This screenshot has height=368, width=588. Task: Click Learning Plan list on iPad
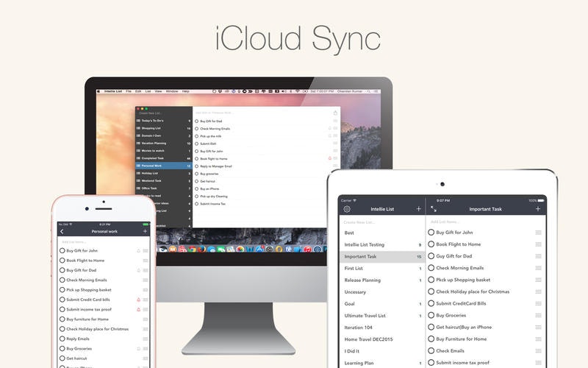pyautogui.click(x=382, y=363)
